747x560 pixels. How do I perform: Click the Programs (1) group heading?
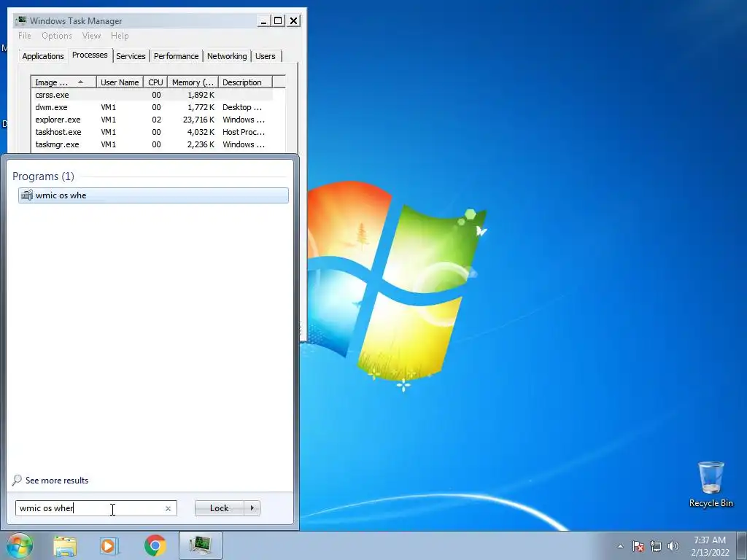point(43,176)
